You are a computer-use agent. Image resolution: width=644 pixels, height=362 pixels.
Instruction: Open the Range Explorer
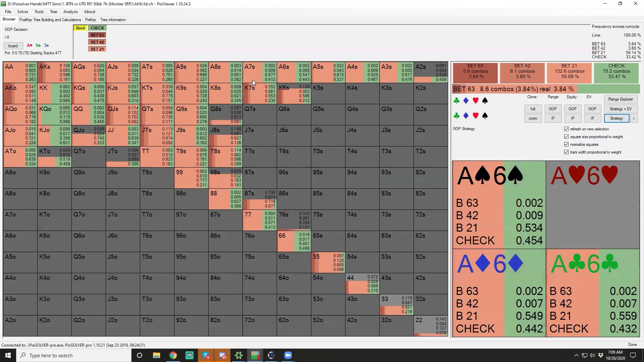click(620, 99)
